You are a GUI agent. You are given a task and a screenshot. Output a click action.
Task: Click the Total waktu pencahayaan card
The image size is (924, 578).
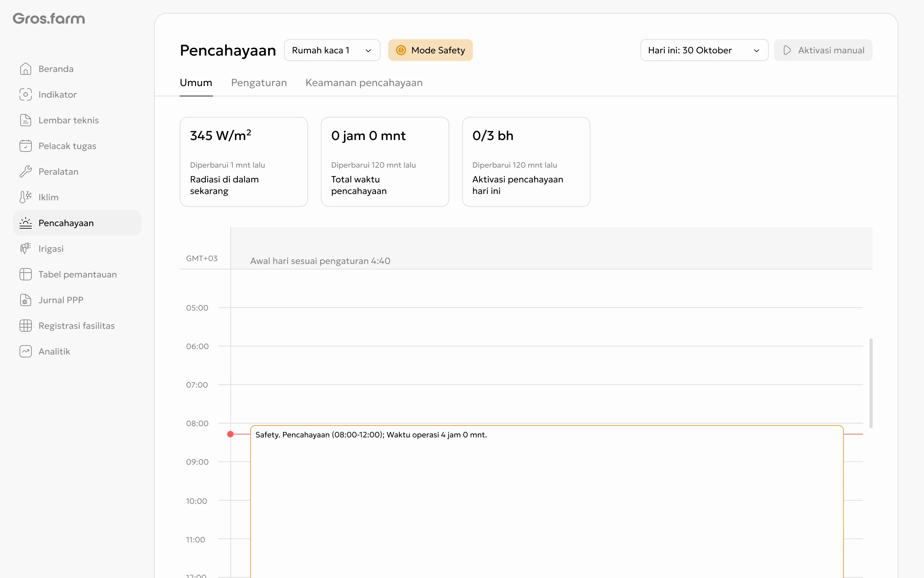point(385,162)
